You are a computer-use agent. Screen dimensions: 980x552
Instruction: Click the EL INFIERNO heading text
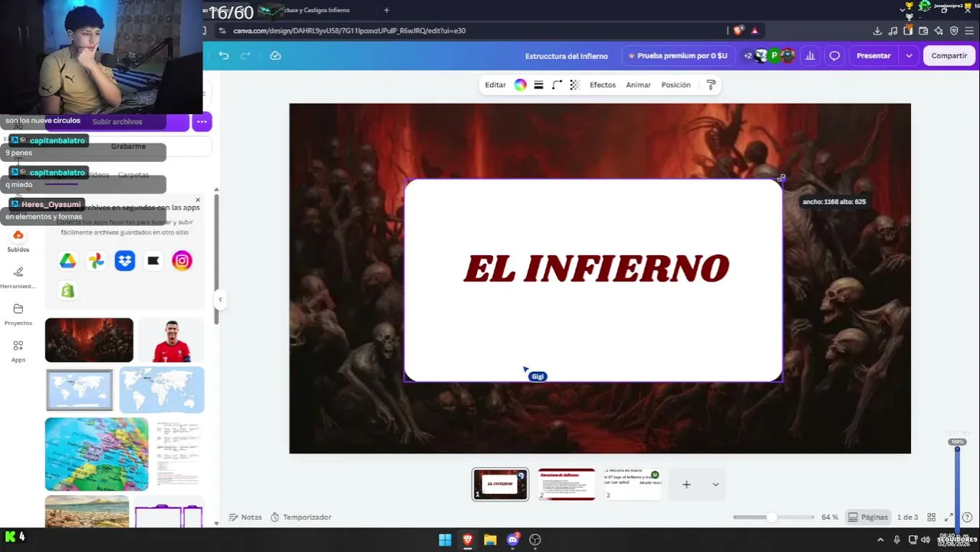click(x=597, y=268)
